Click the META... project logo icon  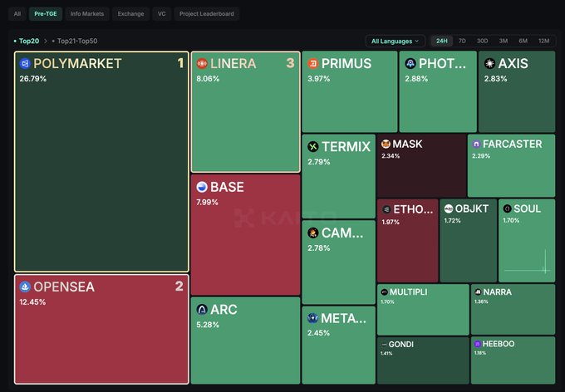click(x=312, y=318)
